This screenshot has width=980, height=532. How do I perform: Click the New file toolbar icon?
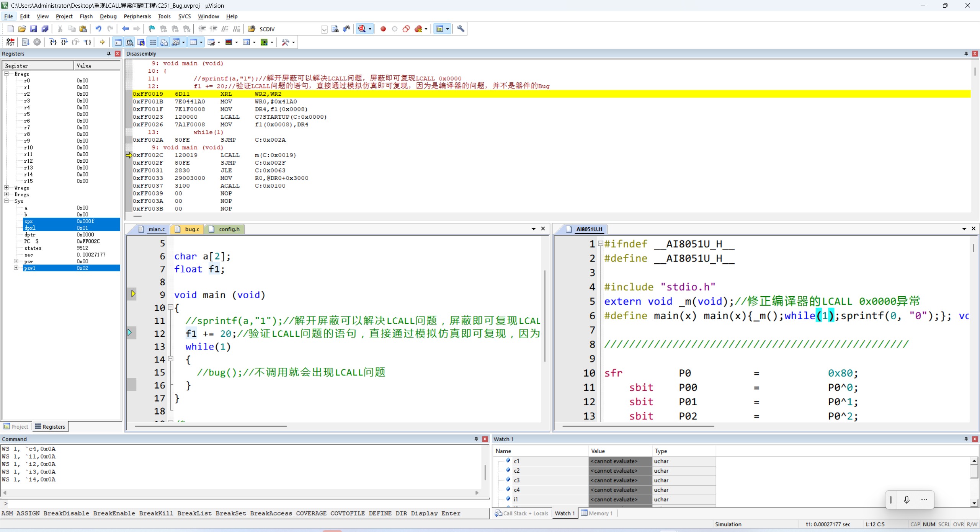coord(10,29)
